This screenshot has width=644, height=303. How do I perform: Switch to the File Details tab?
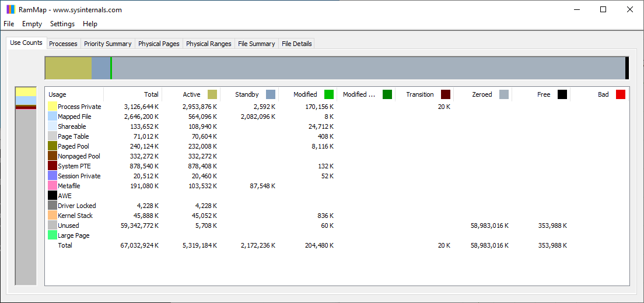pos(296,44)
